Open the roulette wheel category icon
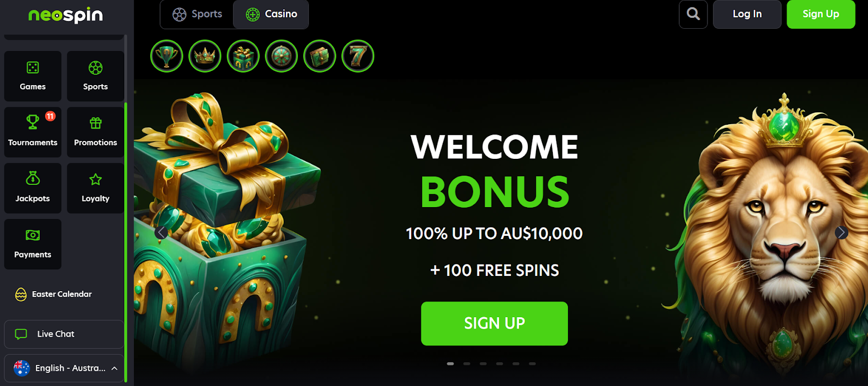The width and height of the screenshot is (868, 386). point(282,56)
